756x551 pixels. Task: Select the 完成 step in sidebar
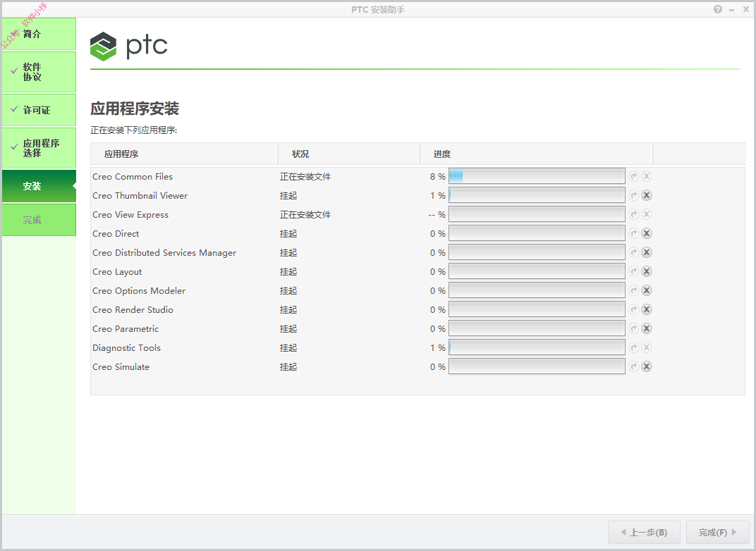coord(39,220)
